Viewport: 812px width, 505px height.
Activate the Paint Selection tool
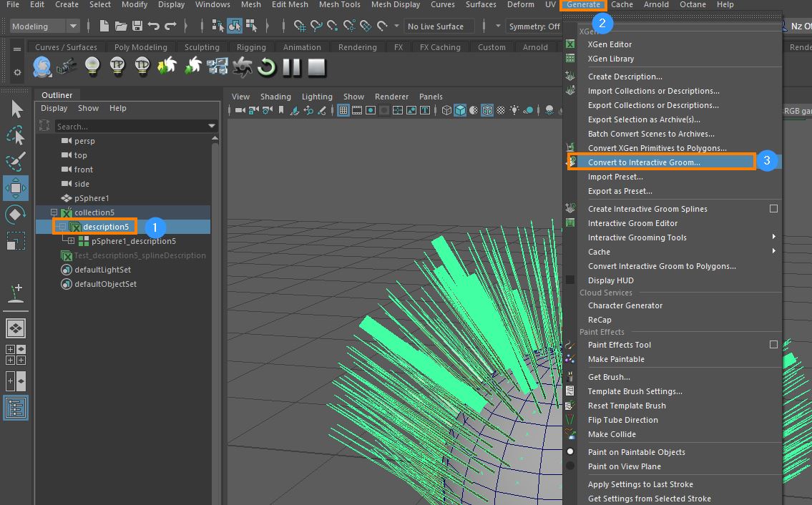pyautogui.click(x=16, y=162)
